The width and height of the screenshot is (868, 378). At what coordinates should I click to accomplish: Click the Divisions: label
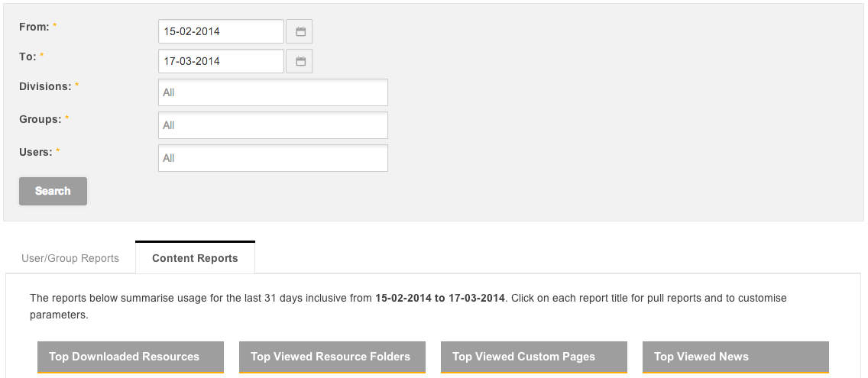(45, 86)
